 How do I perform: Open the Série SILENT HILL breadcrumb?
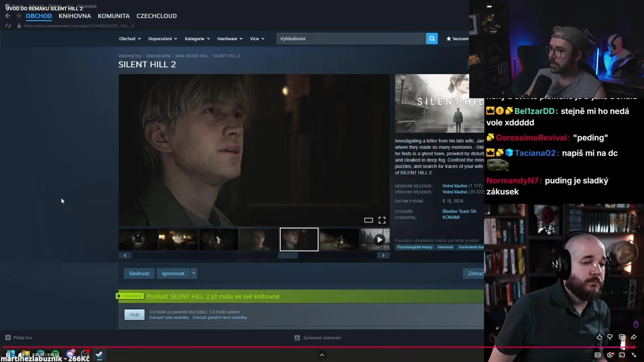192,56
